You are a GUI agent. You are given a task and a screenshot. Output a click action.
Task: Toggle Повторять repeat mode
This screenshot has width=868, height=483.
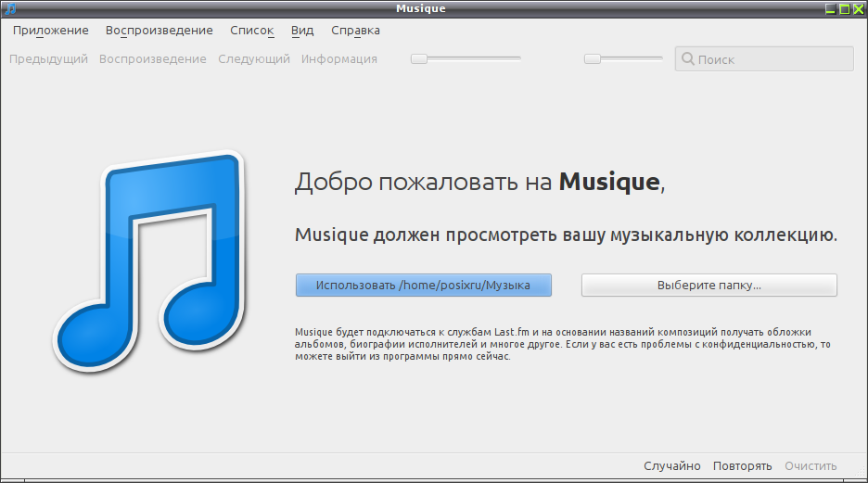(x=742, y=465)
